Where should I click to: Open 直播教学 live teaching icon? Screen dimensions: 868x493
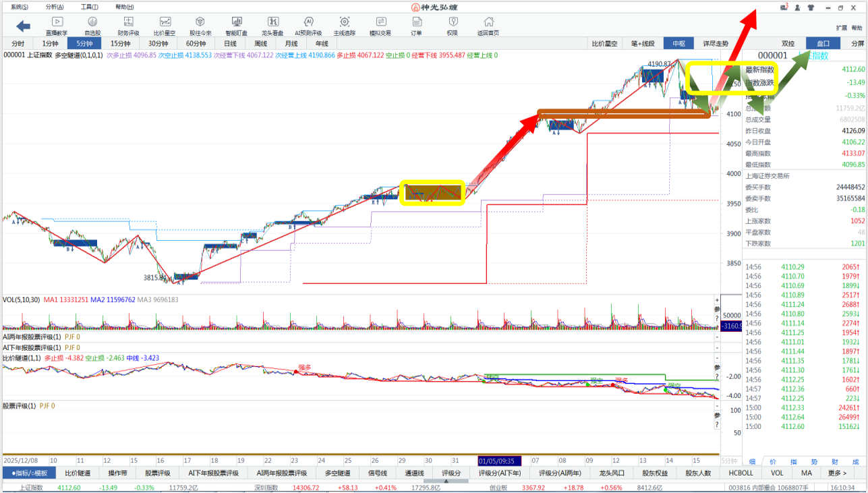coord(57,26)
